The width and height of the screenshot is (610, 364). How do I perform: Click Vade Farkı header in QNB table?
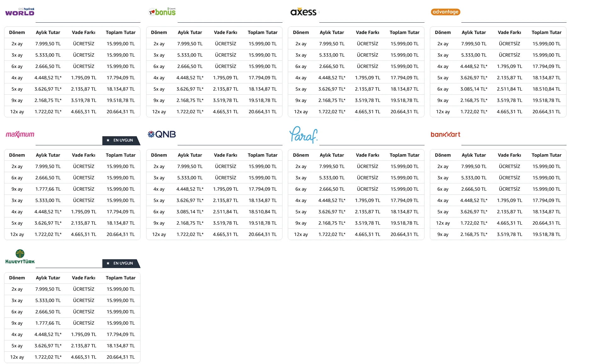(x=225, y=155)
